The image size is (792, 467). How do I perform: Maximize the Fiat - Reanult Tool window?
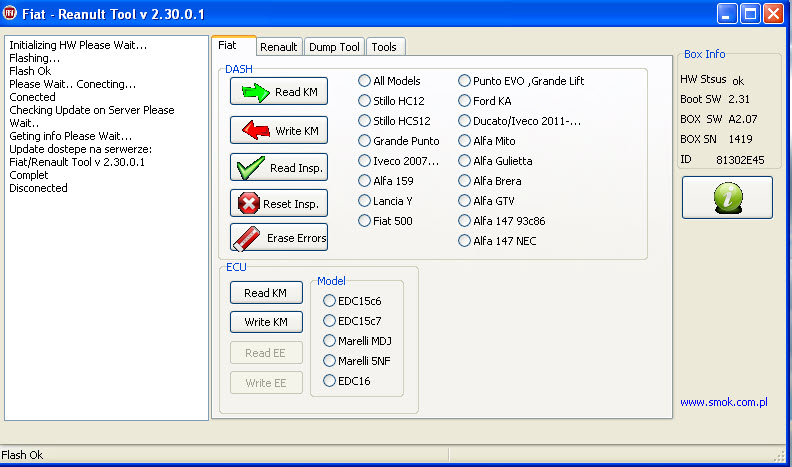click(x=750, y=14)
